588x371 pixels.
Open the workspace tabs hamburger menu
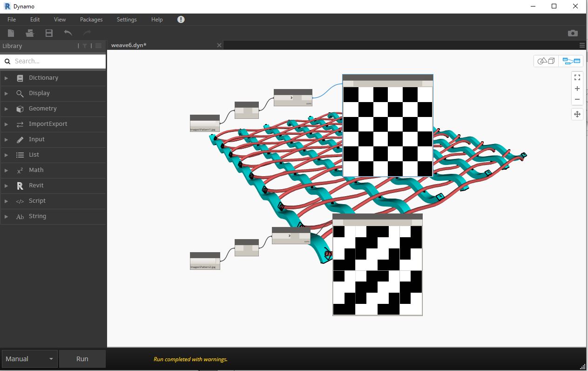(582, 45)
